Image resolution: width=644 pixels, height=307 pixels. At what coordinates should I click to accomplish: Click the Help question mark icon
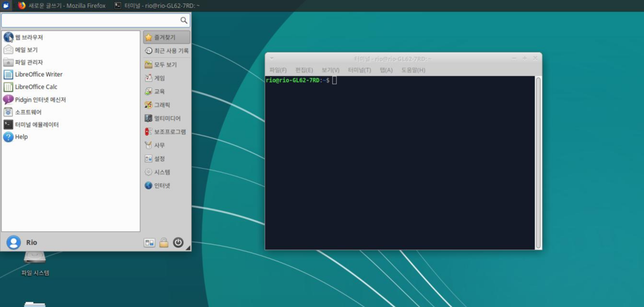tap(8, 137)
